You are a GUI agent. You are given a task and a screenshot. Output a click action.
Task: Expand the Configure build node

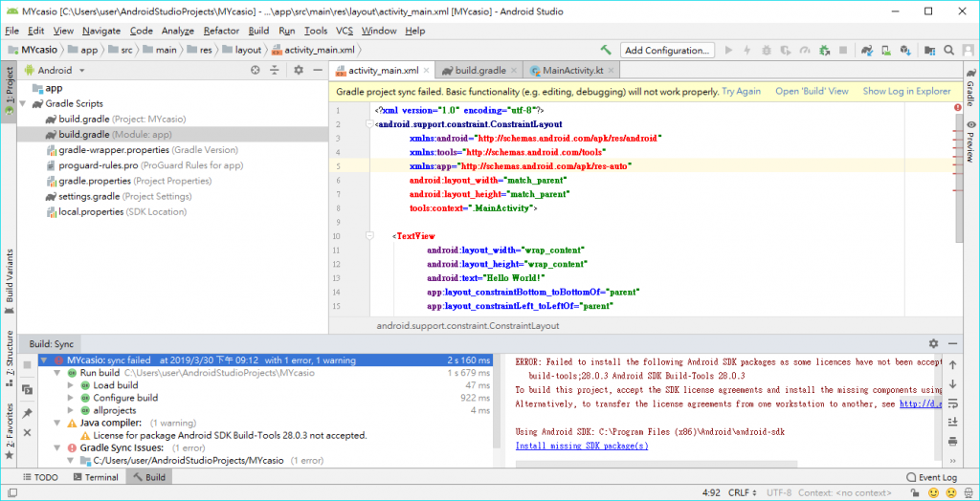click(71, 398)
